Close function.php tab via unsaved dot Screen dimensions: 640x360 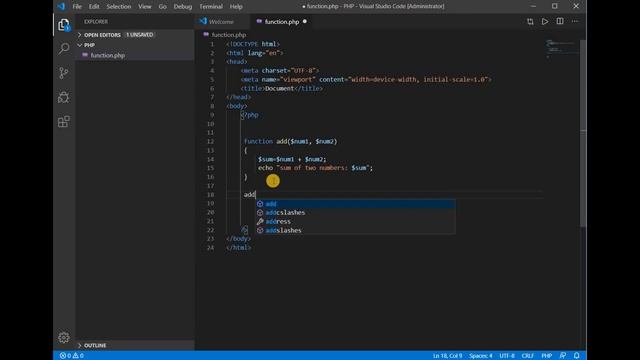[x=304, y=22]
